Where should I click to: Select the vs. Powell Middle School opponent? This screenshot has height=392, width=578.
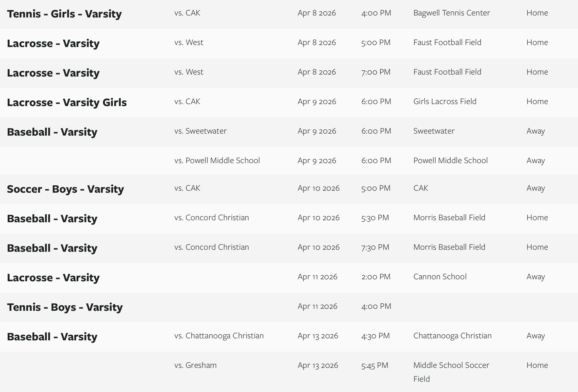click(217, 160)
